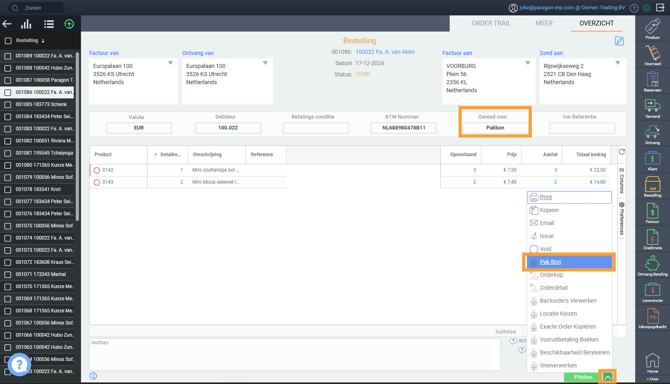Viewport: 670px width, 384px height.
Task: Click the green Printen button
Action: pos(583,377)
